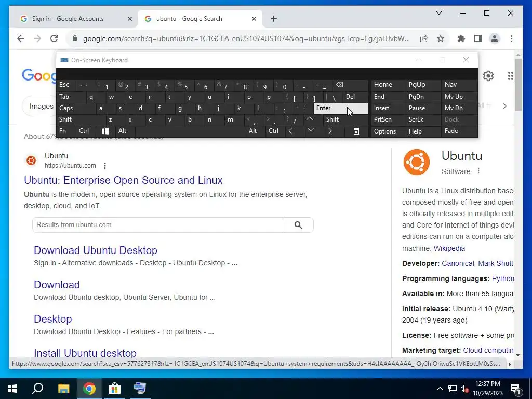The width and height of the screenshot is (532, 399).
Task: Close the ubuntu - Google Search tab
Action: pos(254,19)
